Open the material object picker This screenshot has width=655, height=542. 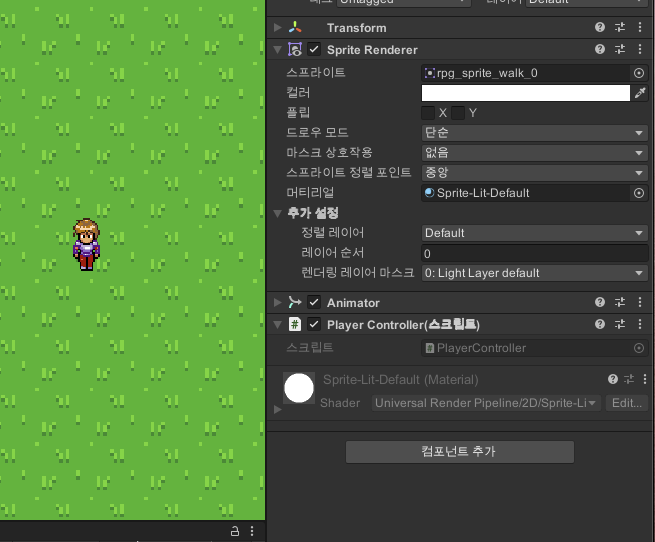pos(639,193)
